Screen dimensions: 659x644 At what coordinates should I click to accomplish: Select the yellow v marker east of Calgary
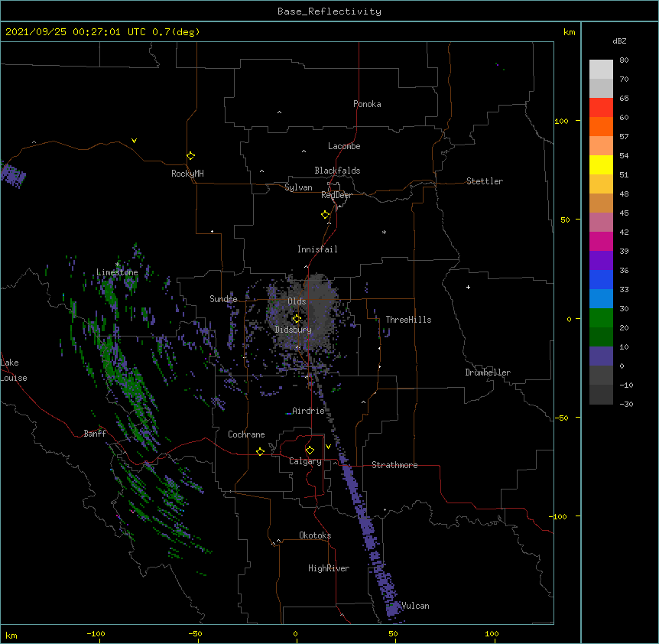328,447
